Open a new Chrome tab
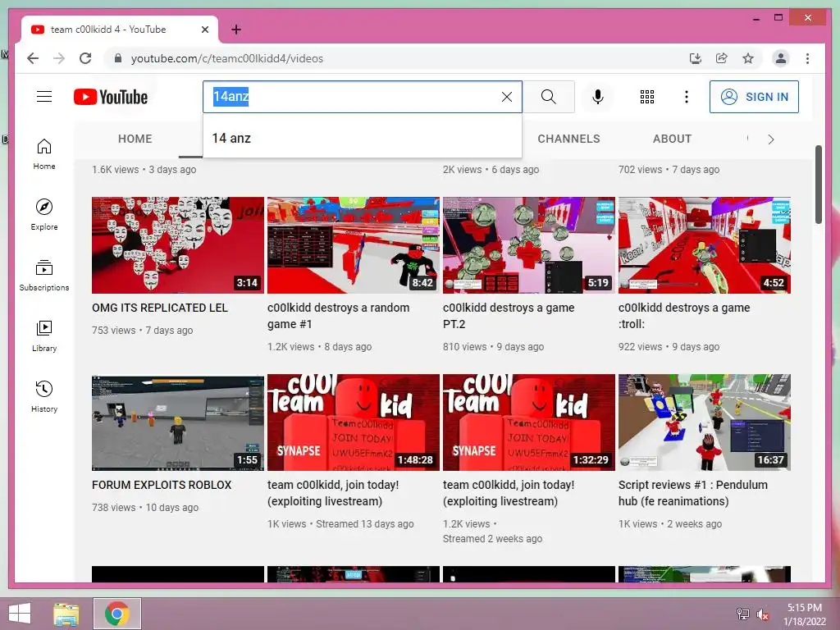The height and width of the screenshot is (630, 840). [236, 30]
